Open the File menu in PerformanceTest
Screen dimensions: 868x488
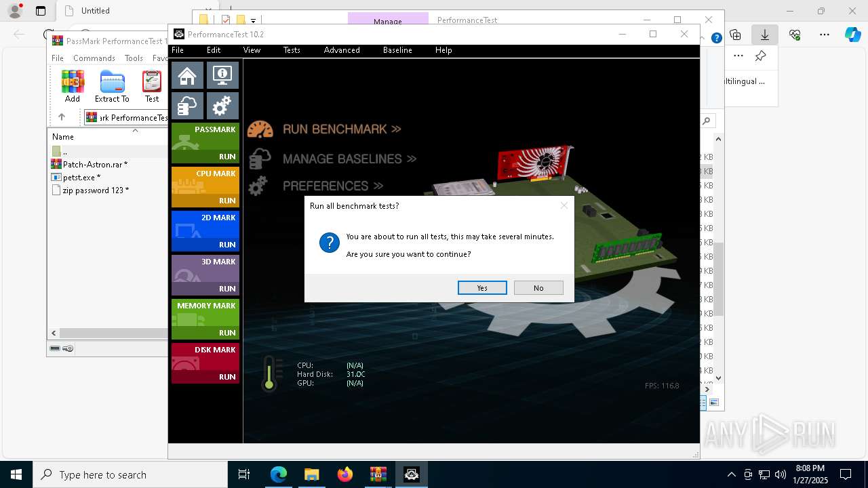pyautogui.click(x=178, y=50)
